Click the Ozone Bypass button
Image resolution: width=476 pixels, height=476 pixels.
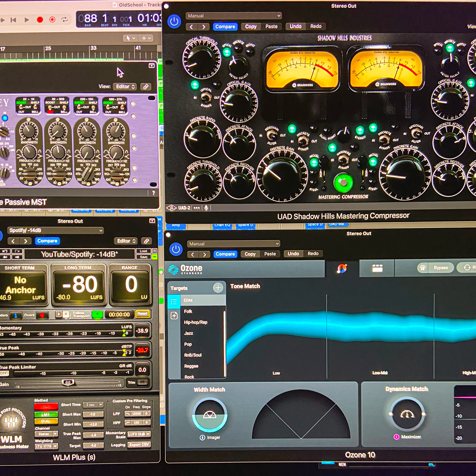tap(441, 268)
